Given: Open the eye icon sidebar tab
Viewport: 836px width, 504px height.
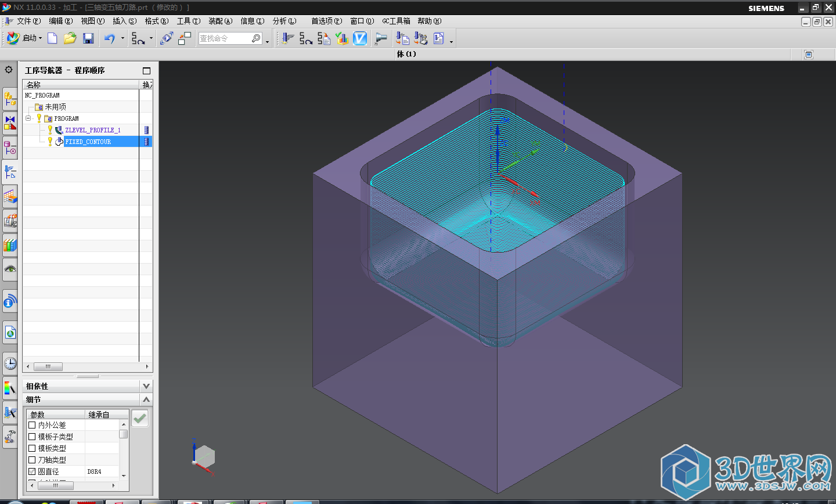Looking at the screenshot, I should point(10,269).
